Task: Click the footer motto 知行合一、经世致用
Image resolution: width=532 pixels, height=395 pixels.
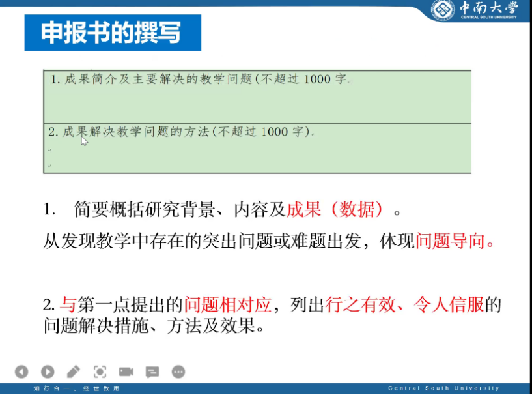Action: click(76, 388)
